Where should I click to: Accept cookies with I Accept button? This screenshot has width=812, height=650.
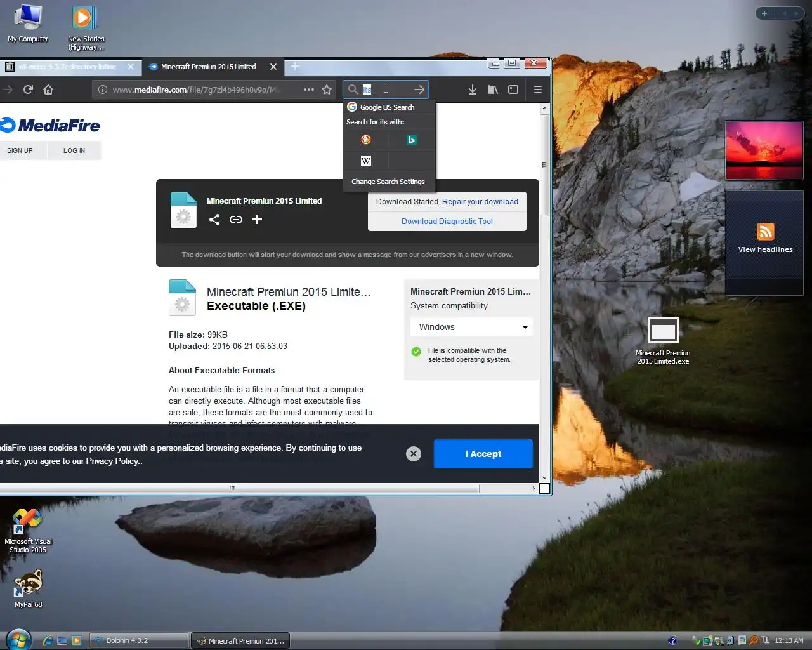483,454
